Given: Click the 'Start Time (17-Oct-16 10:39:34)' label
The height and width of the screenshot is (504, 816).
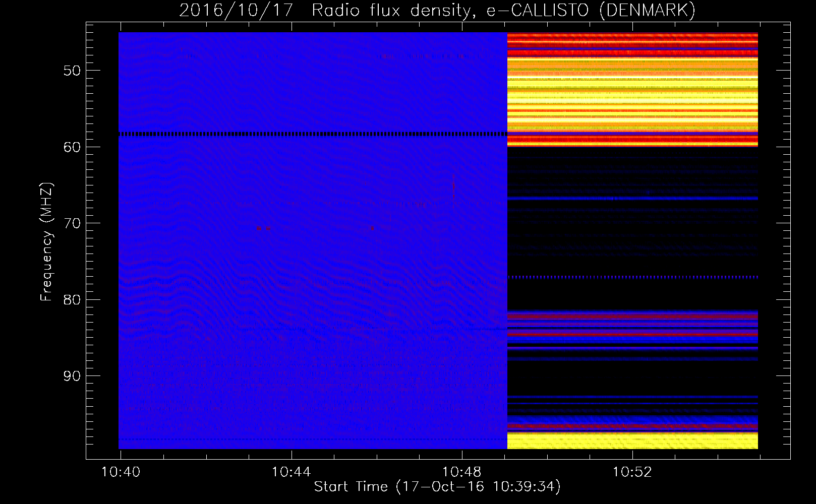Looking at the screenshot, I should click(x=437, y=487).
